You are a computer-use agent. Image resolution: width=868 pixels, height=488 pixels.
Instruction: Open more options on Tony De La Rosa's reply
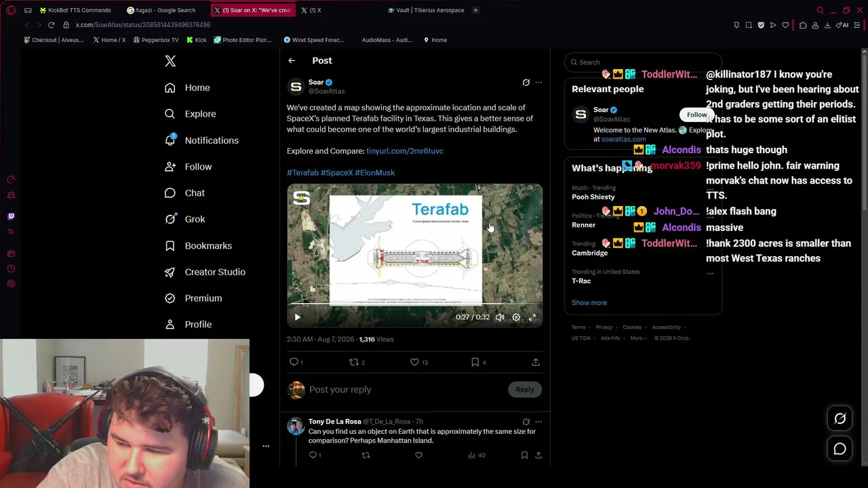pos(538,422)
